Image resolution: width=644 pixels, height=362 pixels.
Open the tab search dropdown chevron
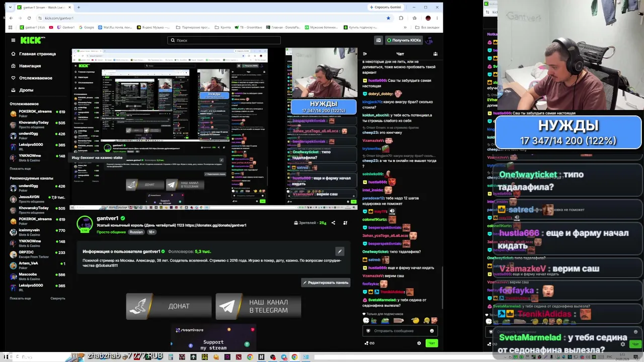point(10,8)
